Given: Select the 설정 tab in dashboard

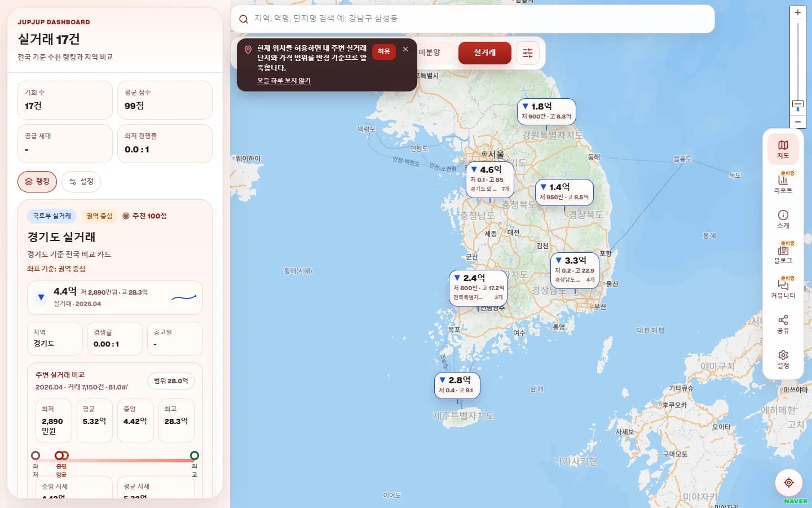Looking at the screenshot, I should tap(81, 182).
